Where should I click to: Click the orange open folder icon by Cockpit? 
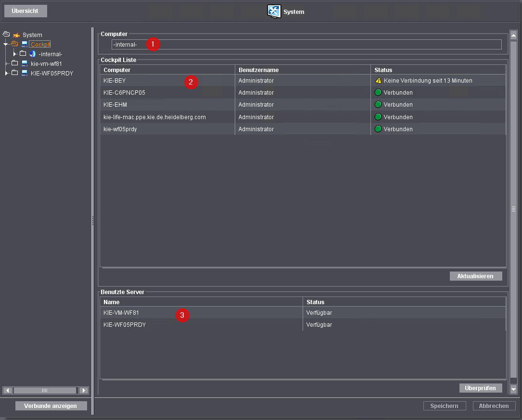click(14, 44)
